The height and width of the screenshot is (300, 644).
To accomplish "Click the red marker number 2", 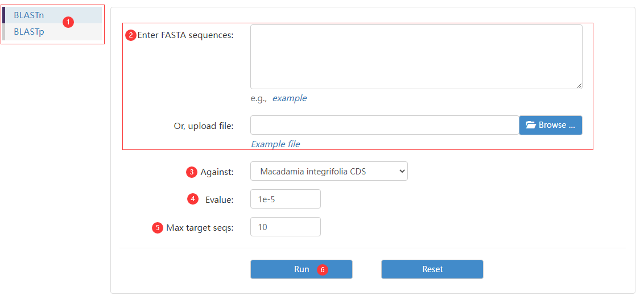I will 131,35.
